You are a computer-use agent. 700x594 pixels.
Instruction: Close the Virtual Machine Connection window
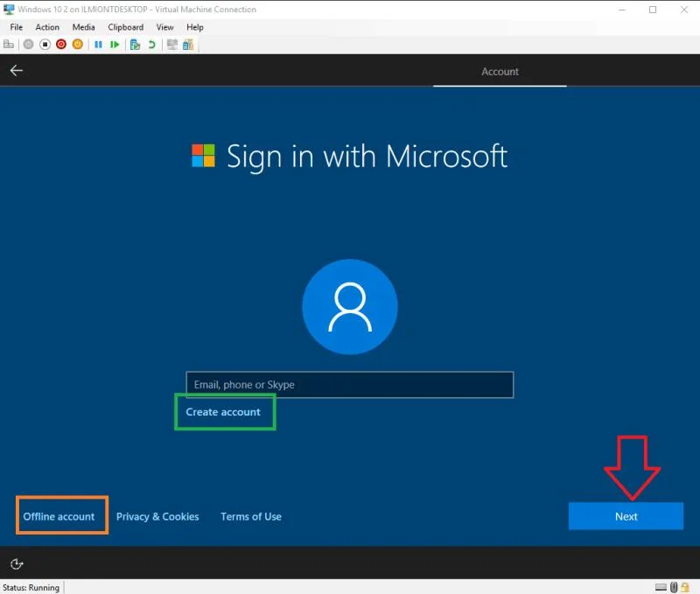(684, 10)
